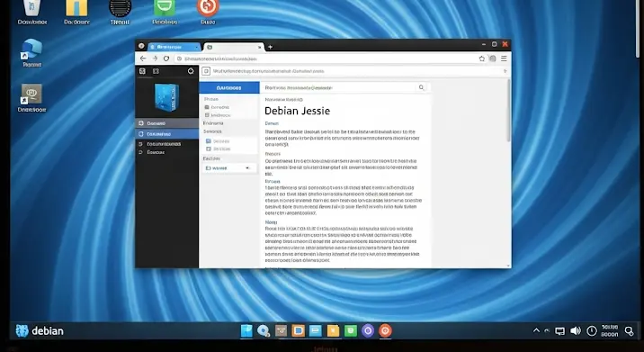Screen dimensions: 644x352
Task: Click first grid icon in dark sidebar header
Action: pos(142,71)
